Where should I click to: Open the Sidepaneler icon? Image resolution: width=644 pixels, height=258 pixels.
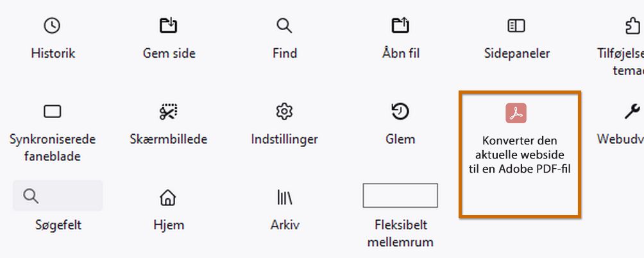pyautogui.click(x=516, y=26)
